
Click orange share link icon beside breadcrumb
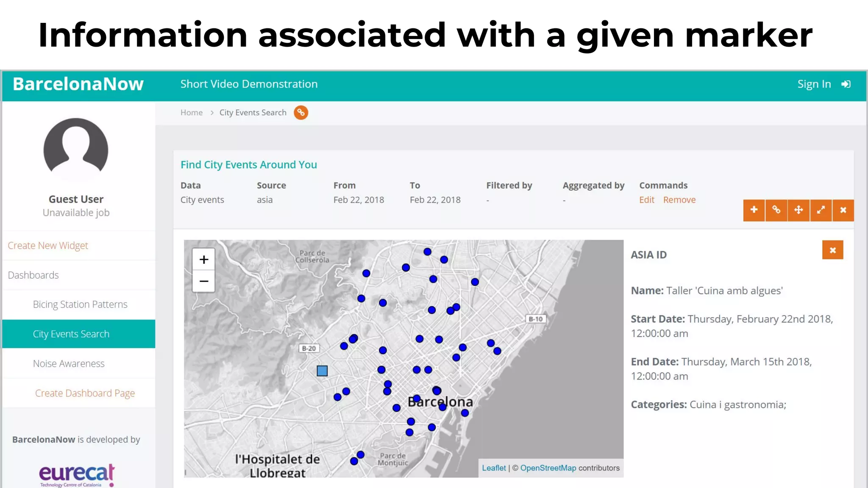pyautogui.click(x=301, y=113)
